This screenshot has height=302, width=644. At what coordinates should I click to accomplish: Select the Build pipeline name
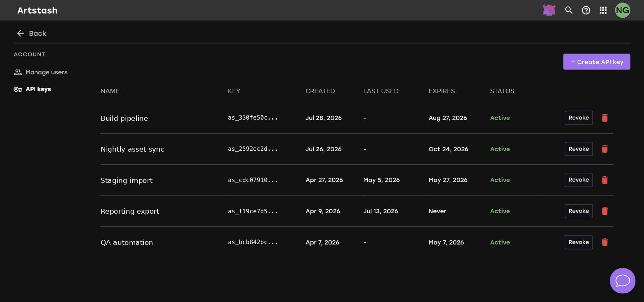tap(124, 118)
